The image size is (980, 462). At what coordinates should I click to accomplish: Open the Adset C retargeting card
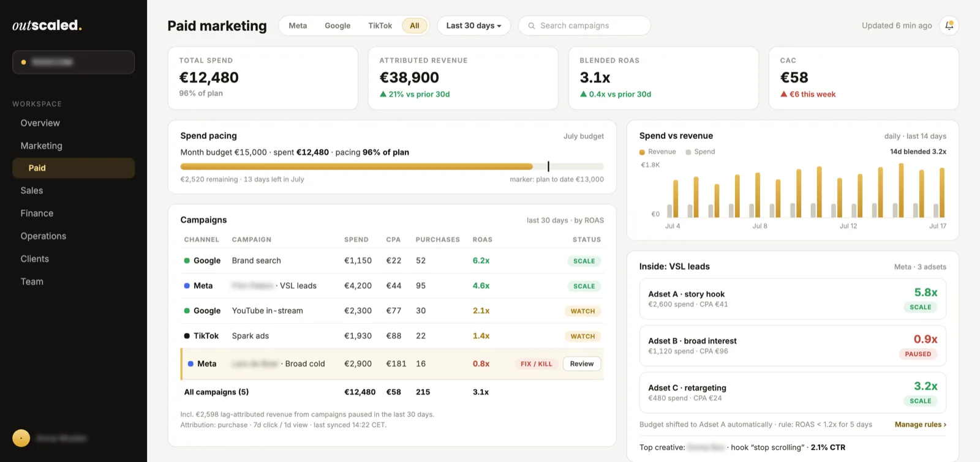point(793,393)
